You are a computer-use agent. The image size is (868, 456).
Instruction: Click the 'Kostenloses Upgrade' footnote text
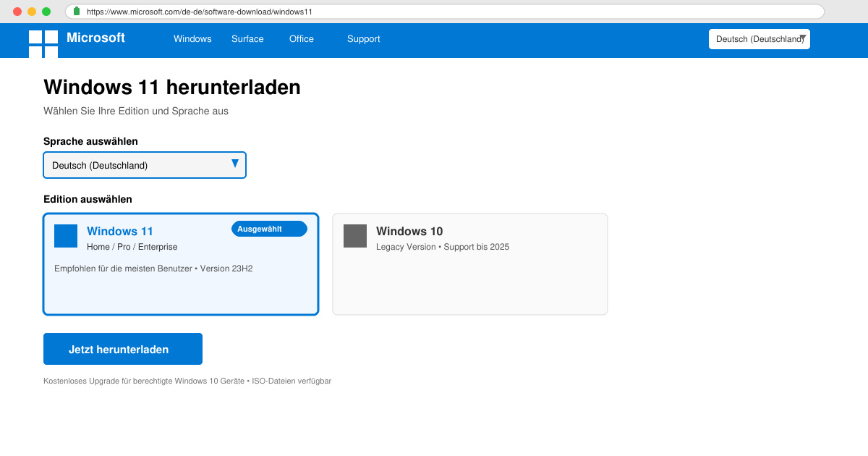pyautogui.click(x=187, y=381)
